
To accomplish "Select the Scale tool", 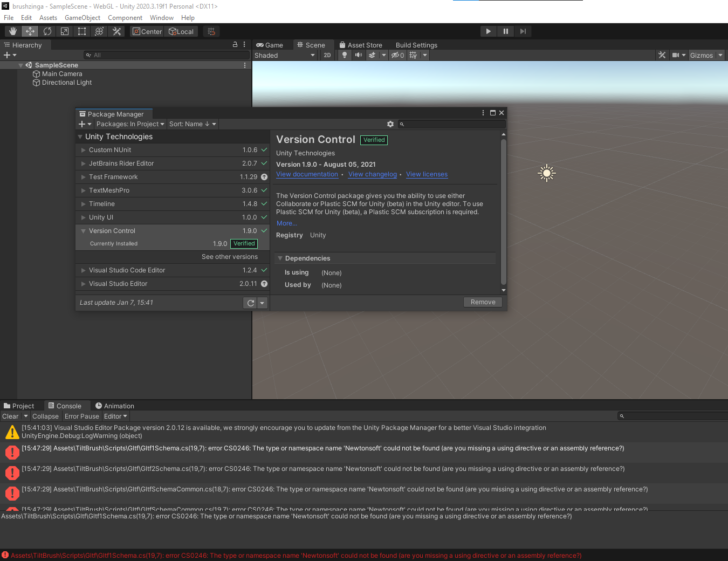I will [65, 31].
